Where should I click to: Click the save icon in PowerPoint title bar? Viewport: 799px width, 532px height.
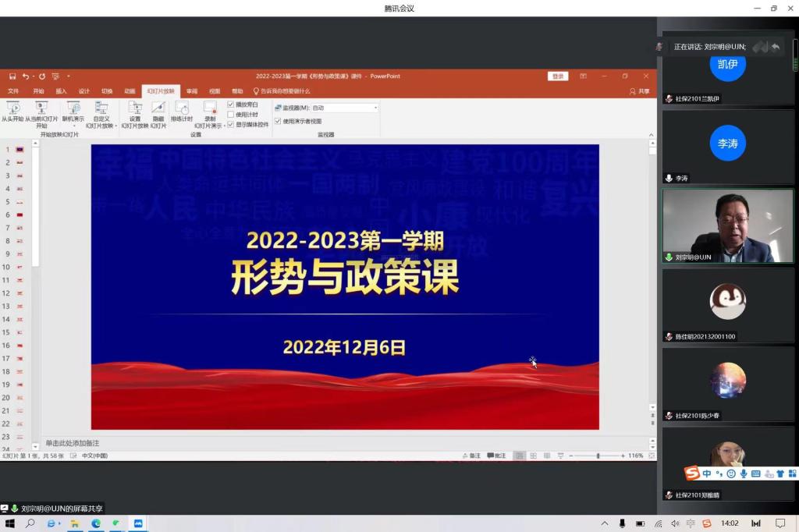pos(12,76)
